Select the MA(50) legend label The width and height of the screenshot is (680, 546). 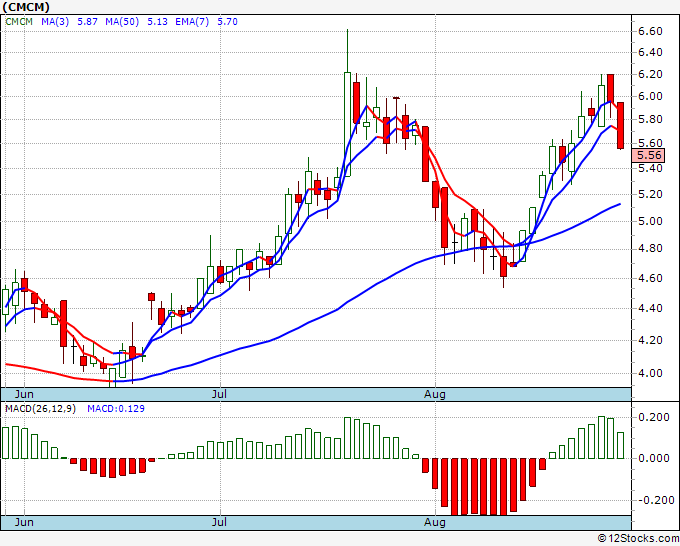122,22
